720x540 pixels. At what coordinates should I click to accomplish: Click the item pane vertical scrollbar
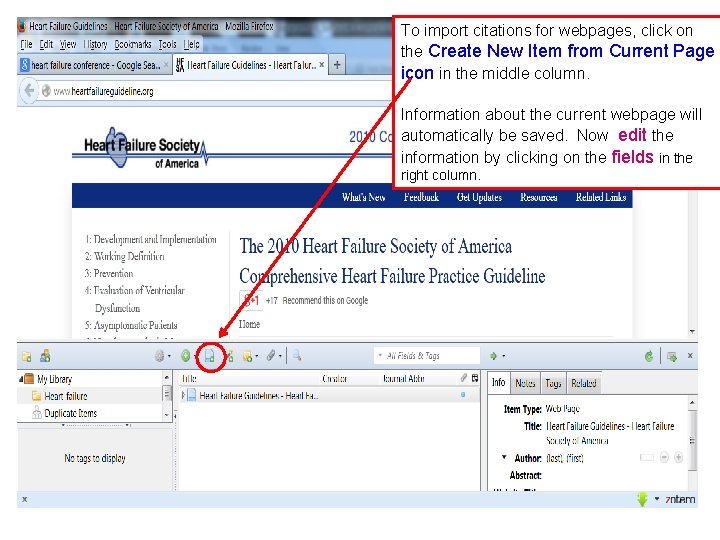(x=692, y=439)
